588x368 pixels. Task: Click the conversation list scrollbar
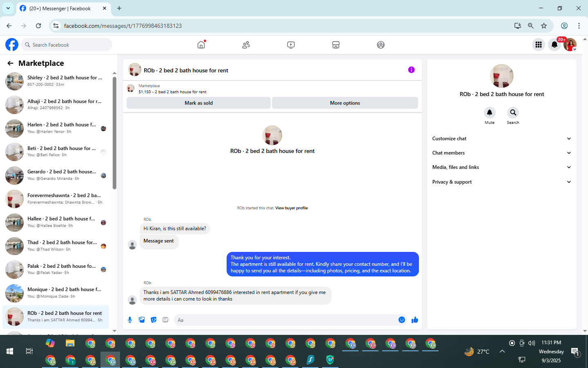click(x=115, y=132)
